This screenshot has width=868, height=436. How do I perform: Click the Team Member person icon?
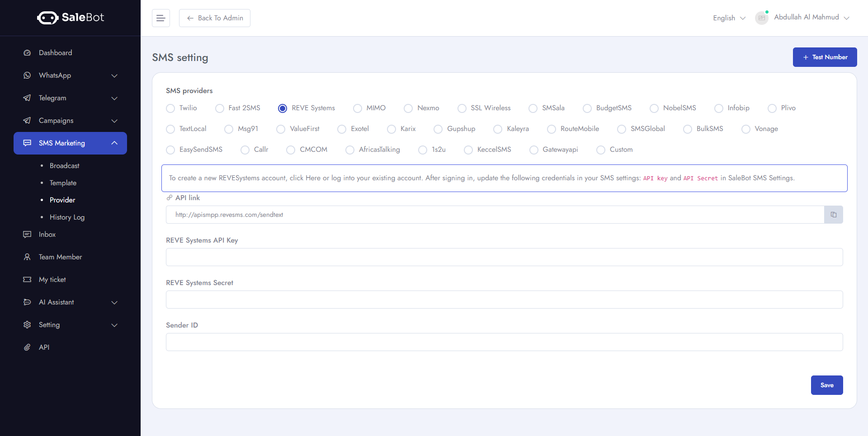(27, 257)
